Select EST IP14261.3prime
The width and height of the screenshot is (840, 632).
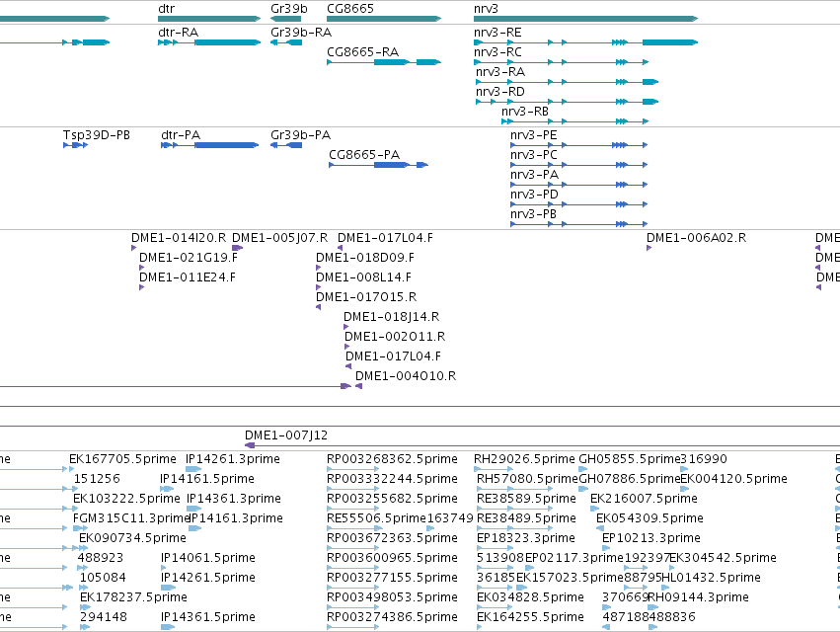coord(233,459)
